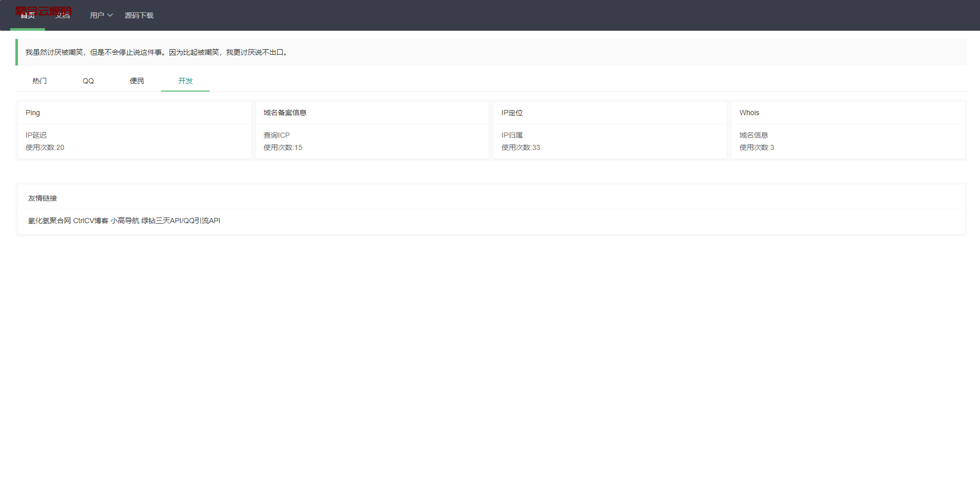Open the IP定位 card
The width and height of the screenshot is (980, 479).
[x=610, y=130]
